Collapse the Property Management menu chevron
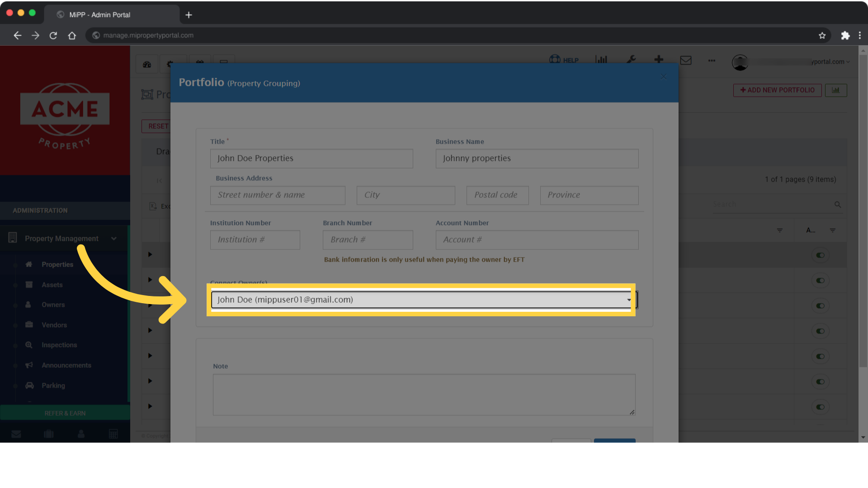 pos(114,238)
